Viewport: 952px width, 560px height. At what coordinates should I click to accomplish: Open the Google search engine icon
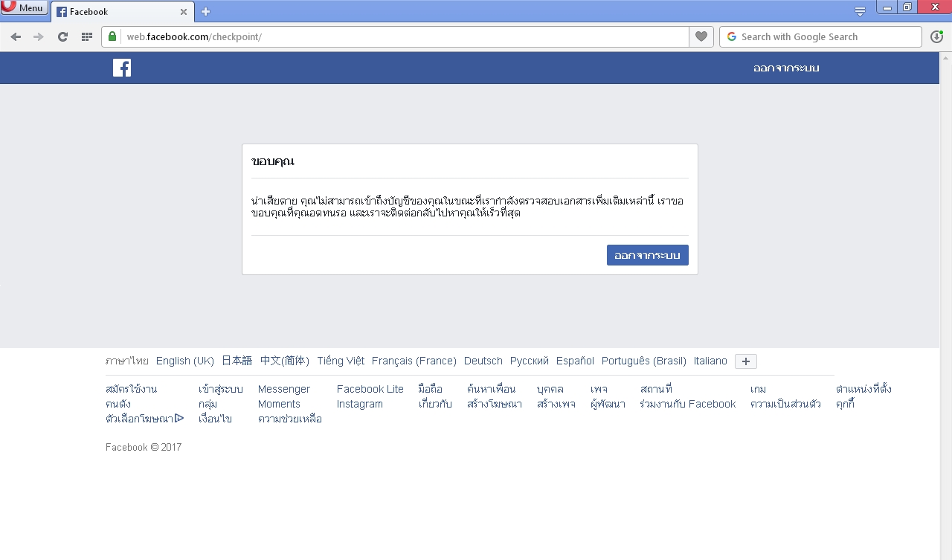coord(731,36)
